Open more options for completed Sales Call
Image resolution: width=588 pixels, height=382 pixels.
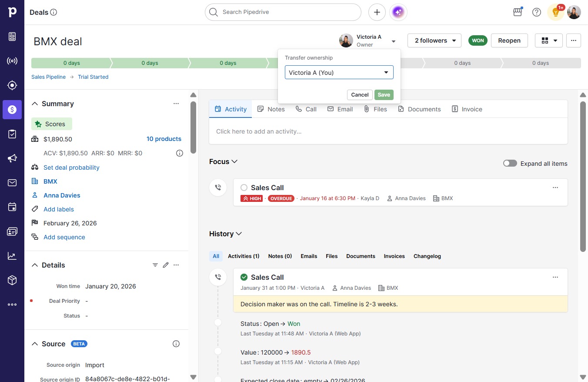(x=555, y=277)
